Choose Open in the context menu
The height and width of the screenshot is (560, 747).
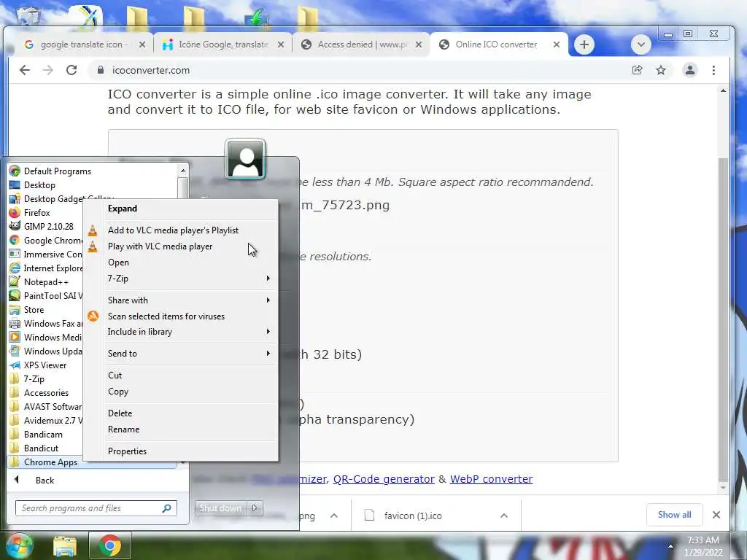(x=181, y=262)
